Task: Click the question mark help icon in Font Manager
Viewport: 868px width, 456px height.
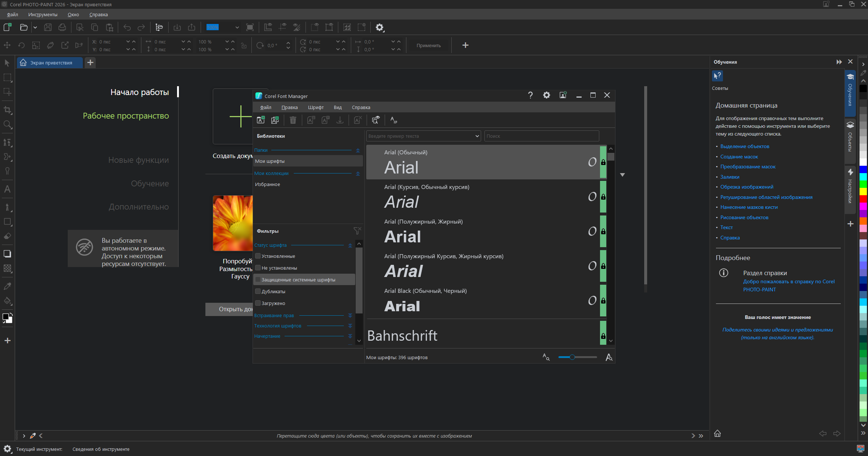Action: click(530, 95)
